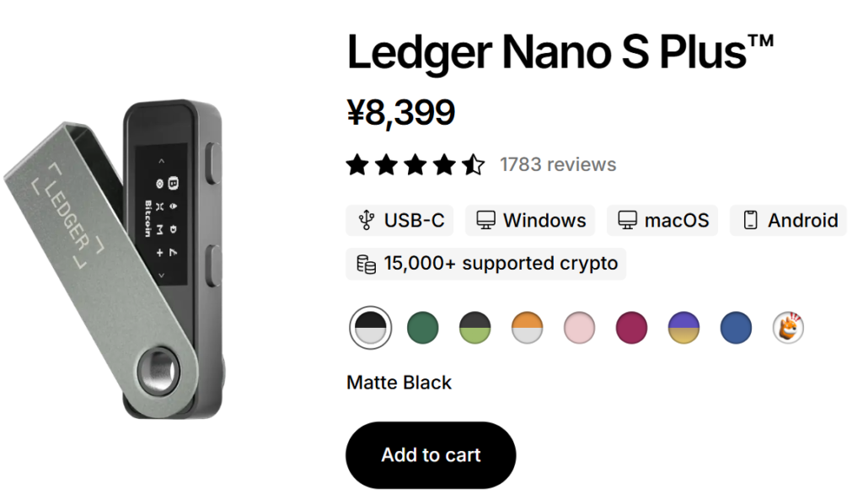The height and width of the screenshot is (504, 863).
Task: Choose the pastel pink color swatch
Action: 579,327
